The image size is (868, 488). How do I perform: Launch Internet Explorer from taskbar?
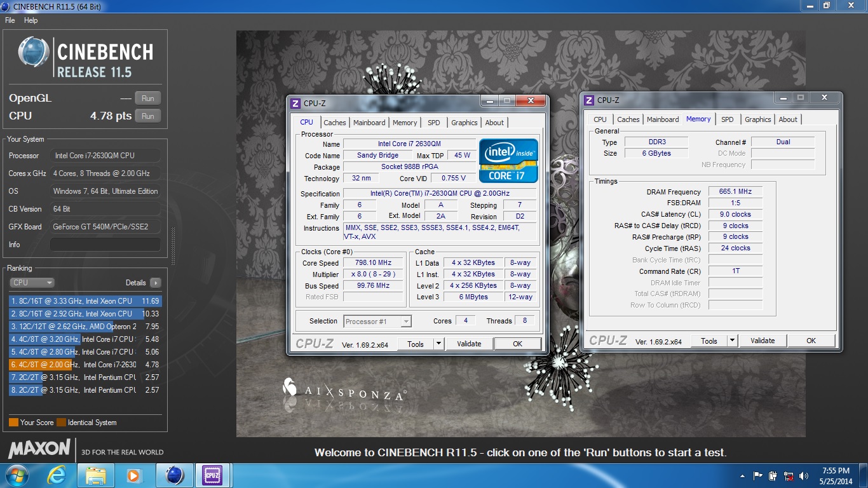(x=58, y=475)
